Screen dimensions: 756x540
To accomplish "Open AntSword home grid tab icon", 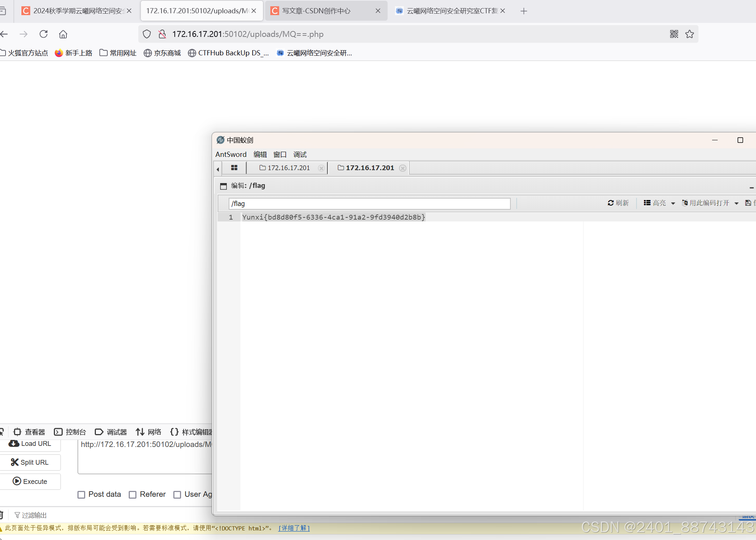I will click(234, 168).
